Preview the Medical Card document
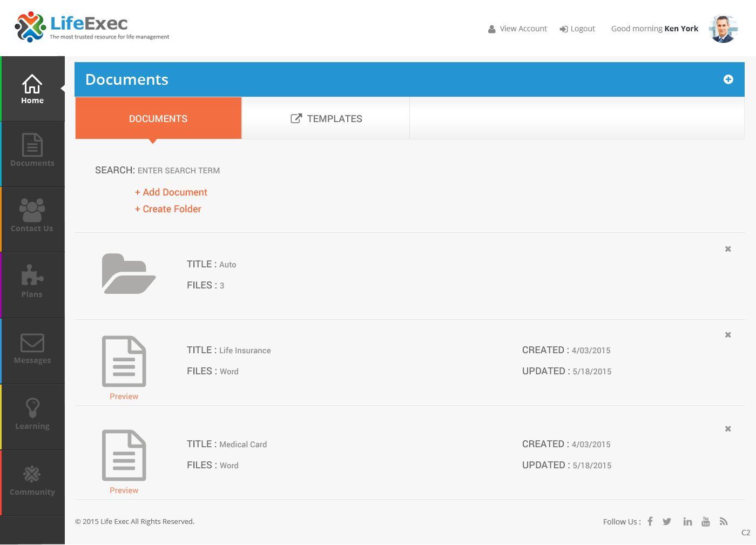This screenshot has height=545, width=756. [124, 490]
